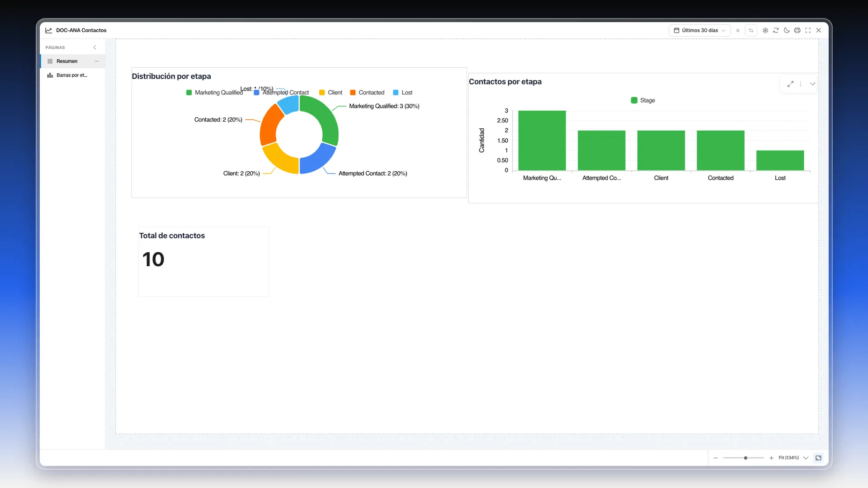Collapse the PÁGINAS sidebar
Viewport: 868px width, 488px height.
point(94,47)
